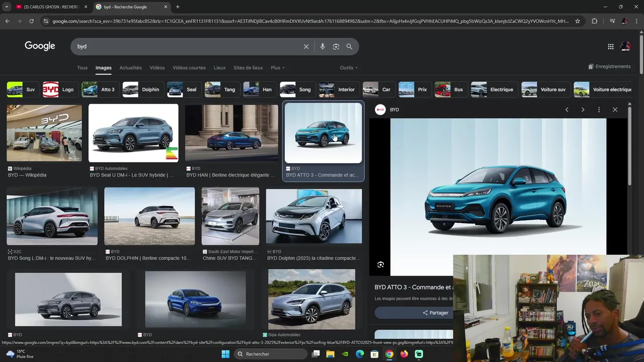Filter images by the Suv chip

(x=22, y=89)
